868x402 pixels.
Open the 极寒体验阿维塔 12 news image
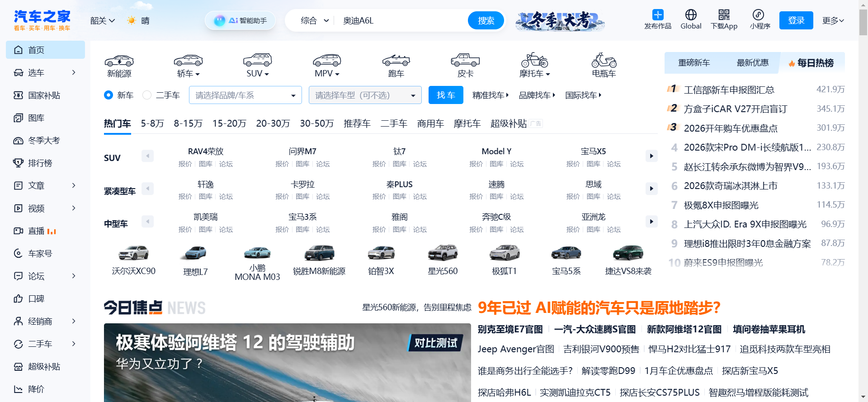[x=288, y=363]
